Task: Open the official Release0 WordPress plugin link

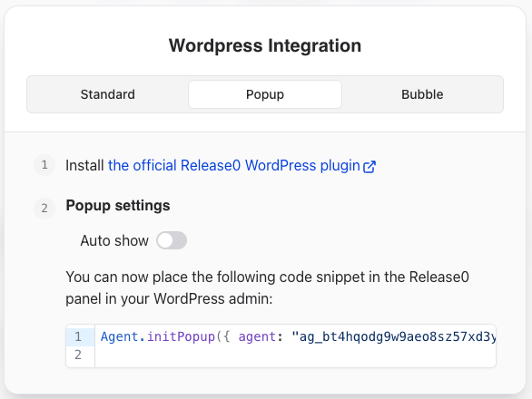Action: pos(241,166)
